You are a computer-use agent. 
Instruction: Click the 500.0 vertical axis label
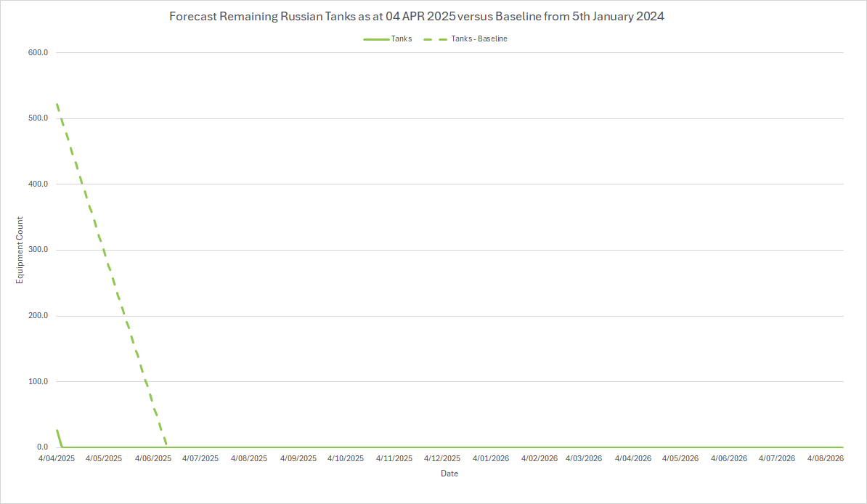38,118
